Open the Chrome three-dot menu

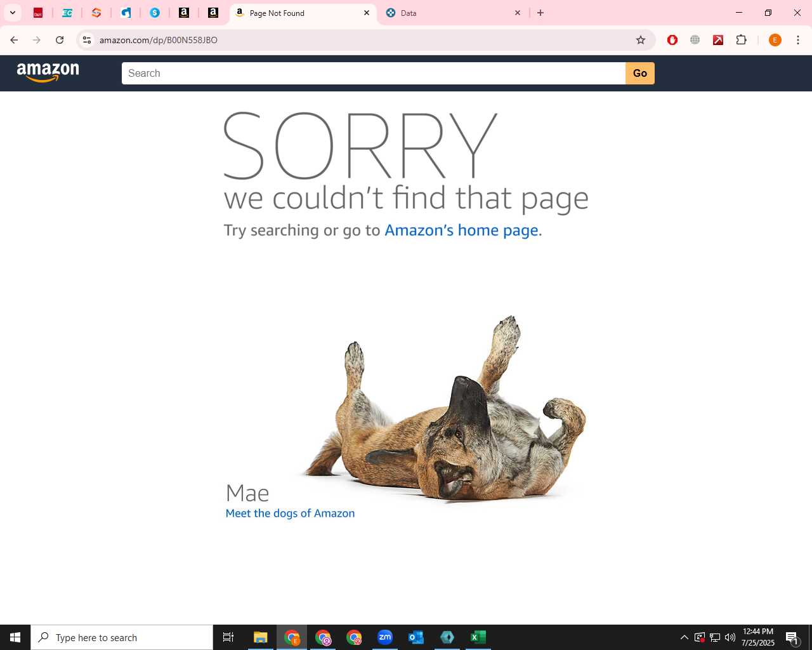[798, 40]
